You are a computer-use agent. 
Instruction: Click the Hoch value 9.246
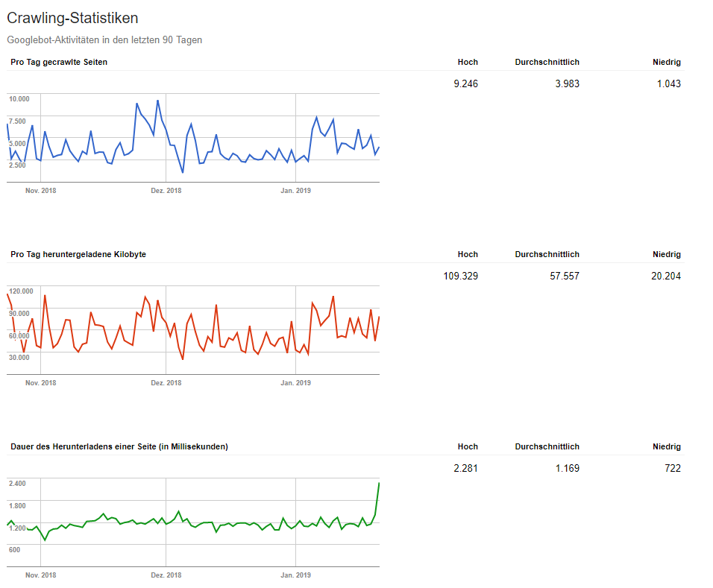click(466, 83)
